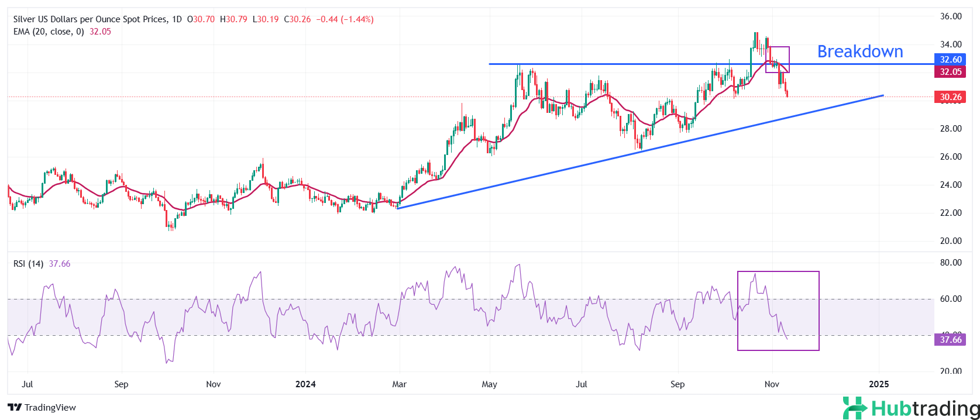This screenshot has height=420, width=980.
Task: Select the Mar label on the time axis
Action: click(x=399, y=384)
